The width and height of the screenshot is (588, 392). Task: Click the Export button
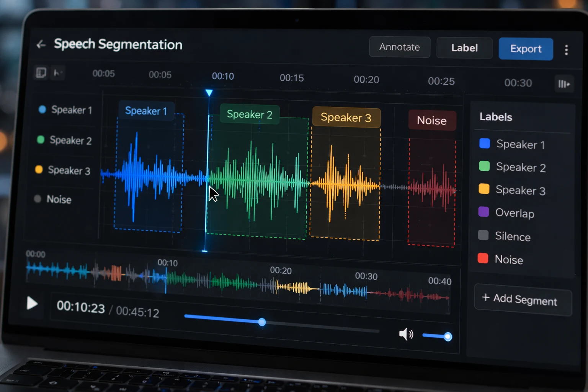[x=525, y=49]
